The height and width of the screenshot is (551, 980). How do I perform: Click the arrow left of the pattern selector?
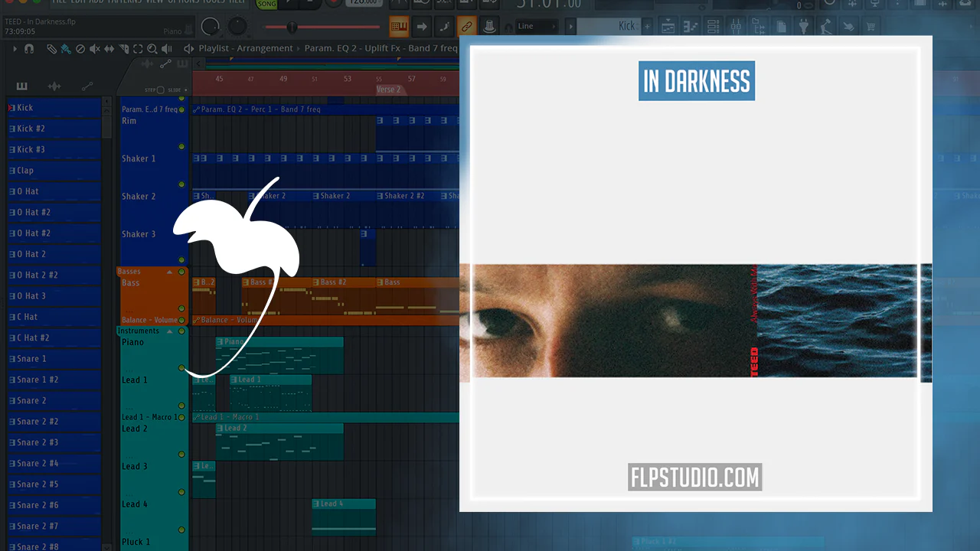coord(570,27)
